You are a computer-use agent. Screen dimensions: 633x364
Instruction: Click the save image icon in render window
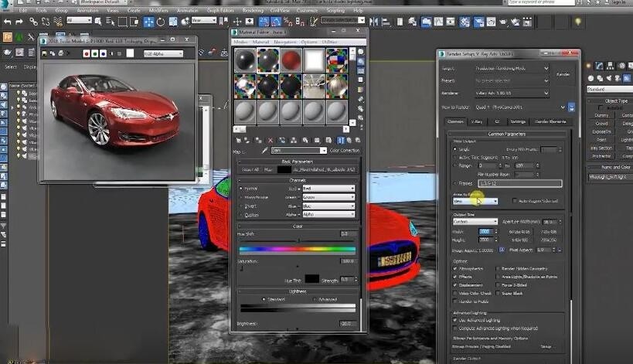pos(44,53)
